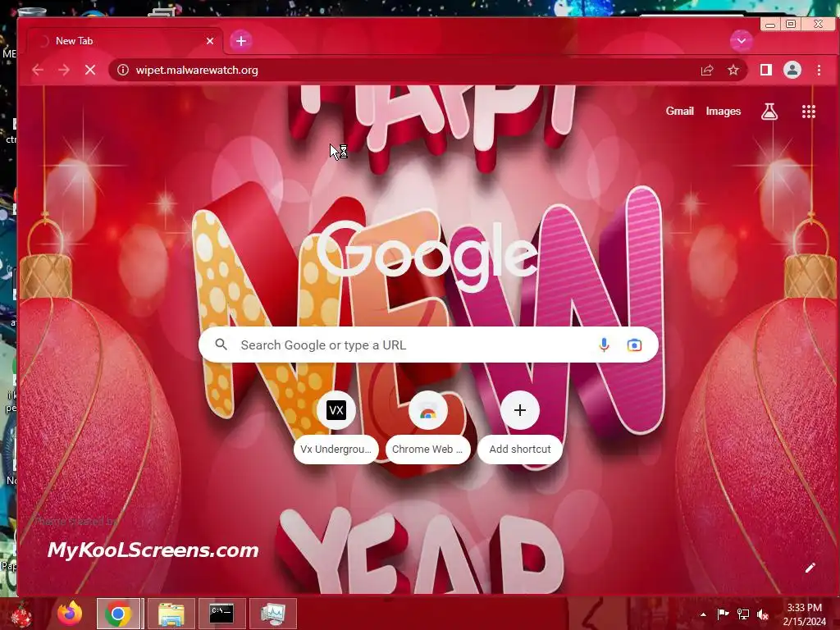This screenshot has height=630, width=840.
Task: Open the Windows Start orb
Action: pos(22,614)
